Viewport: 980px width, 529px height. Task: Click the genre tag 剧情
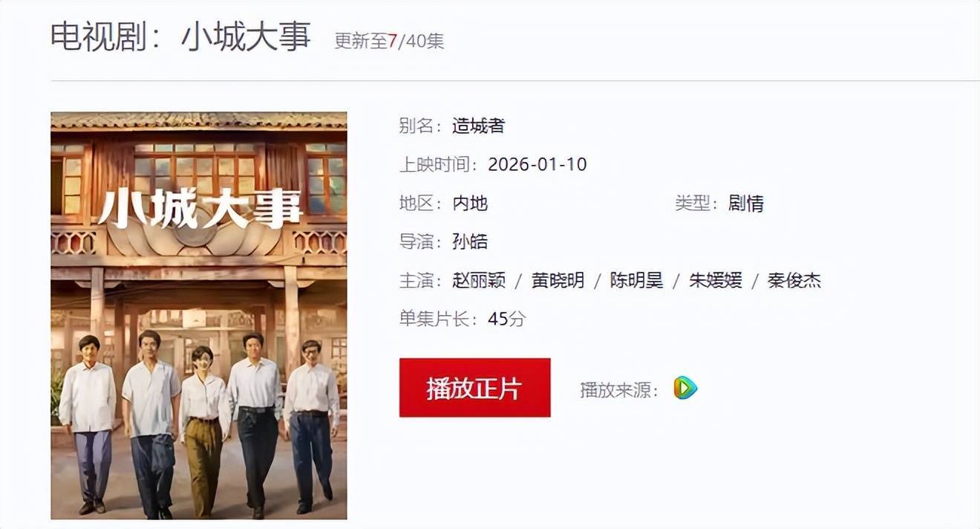click(x=746, y=204)
